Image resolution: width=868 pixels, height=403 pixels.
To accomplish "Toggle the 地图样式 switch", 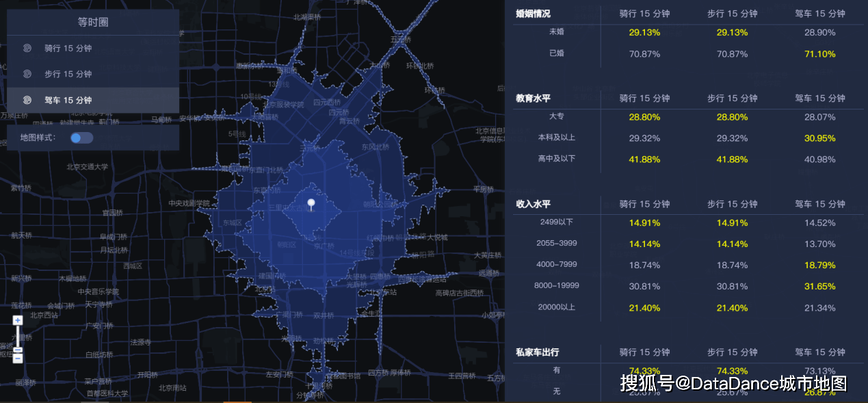I will (81, 138).
